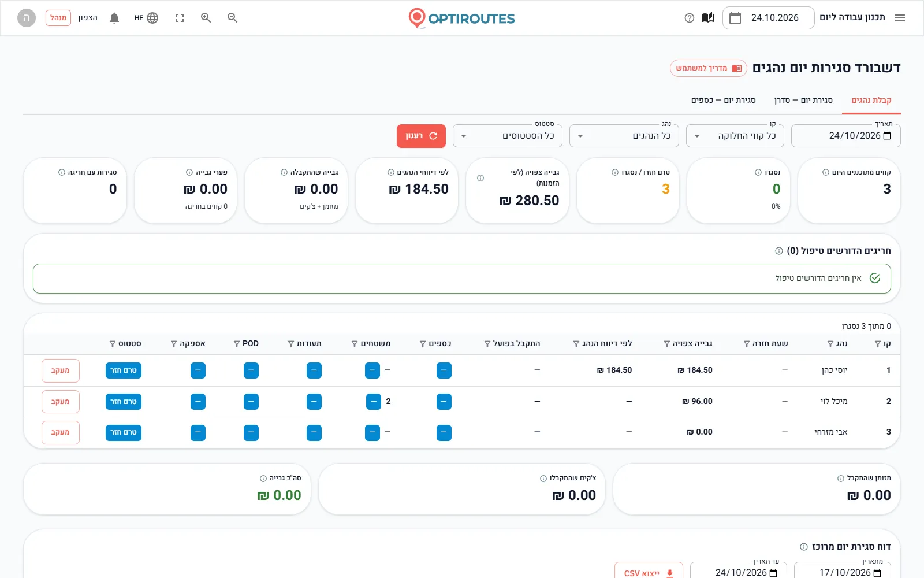Image resolution: width=924 pixels, height=578 pixels.
Task: Filter the נהג column
Action: [830, 344]
